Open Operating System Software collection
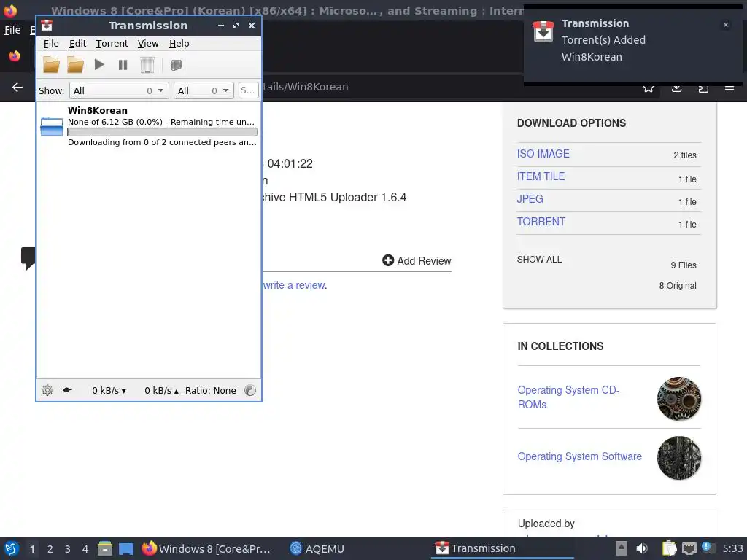747x560 pixels. [x=579, y=456]
